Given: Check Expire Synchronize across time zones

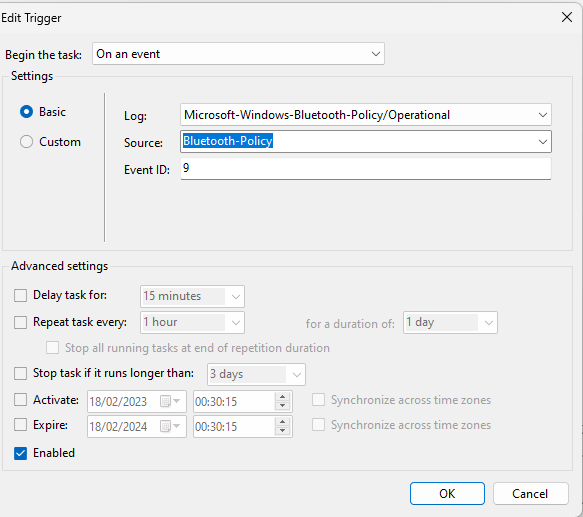Looking at the screenshot, I should coord(319,424).
